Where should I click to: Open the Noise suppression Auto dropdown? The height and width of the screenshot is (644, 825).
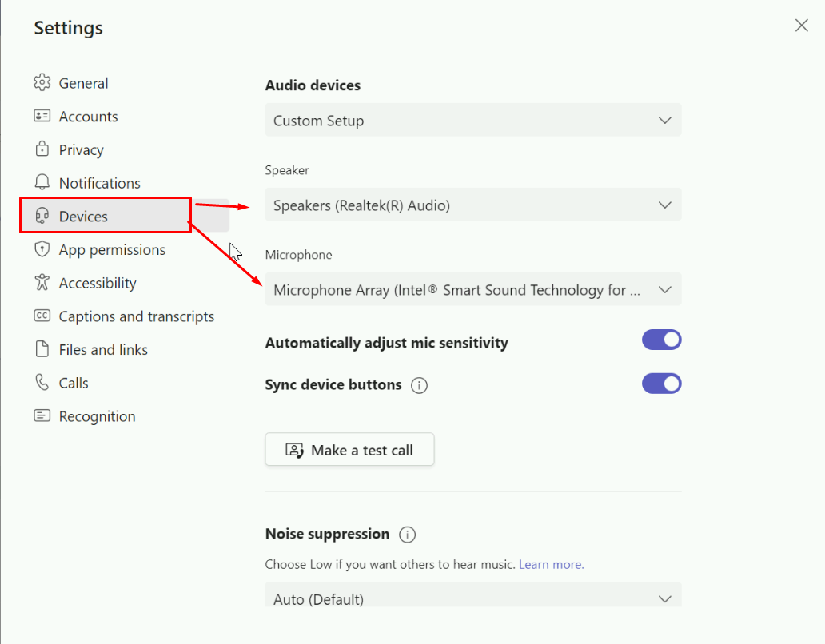tap(472, 598)
